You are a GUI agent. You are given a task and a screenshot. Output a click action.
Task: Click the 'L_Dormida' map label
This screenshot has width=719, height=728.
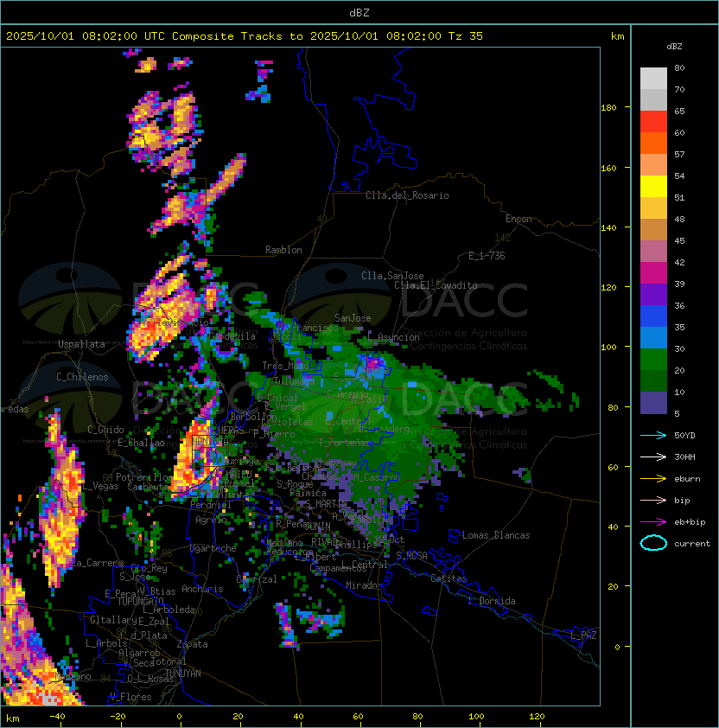[x=492, y=601]
